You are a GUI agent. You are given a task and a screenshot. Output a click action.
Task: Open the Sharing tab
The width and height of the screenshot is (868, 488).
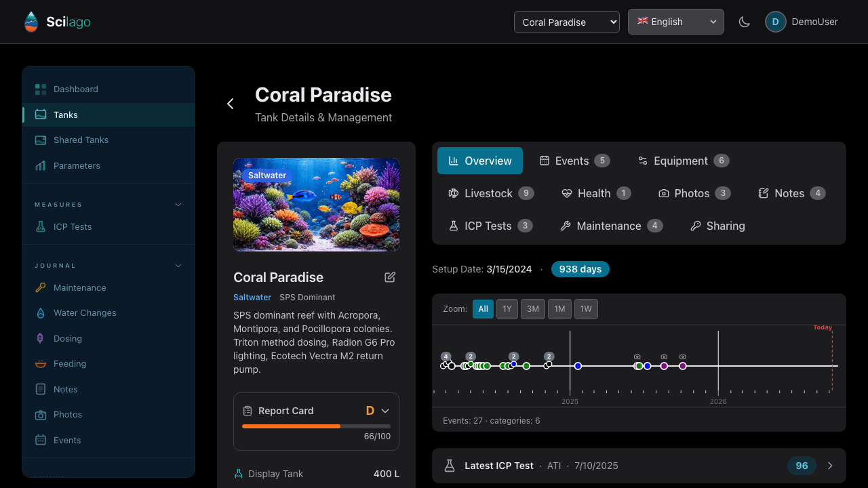(717, 226)
